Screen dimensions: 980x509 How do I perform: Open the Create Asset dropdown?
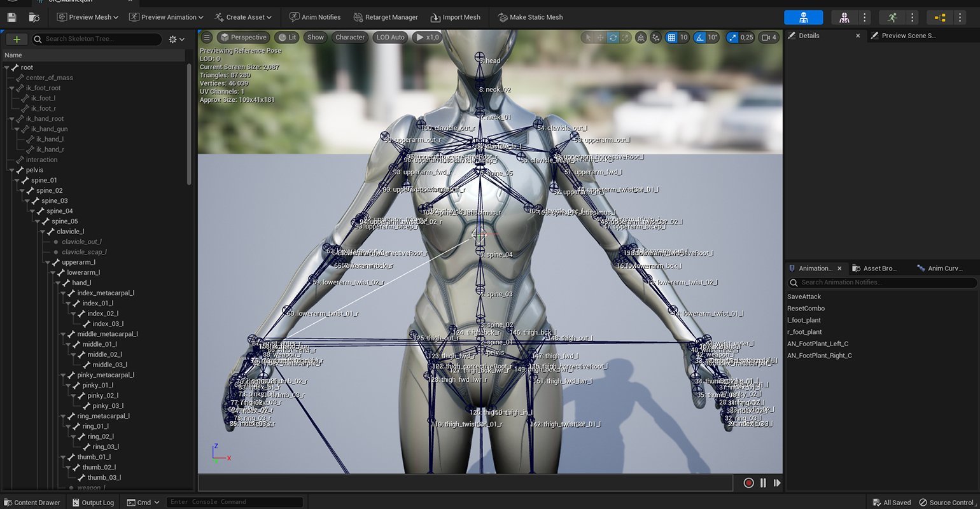[243, 17]
